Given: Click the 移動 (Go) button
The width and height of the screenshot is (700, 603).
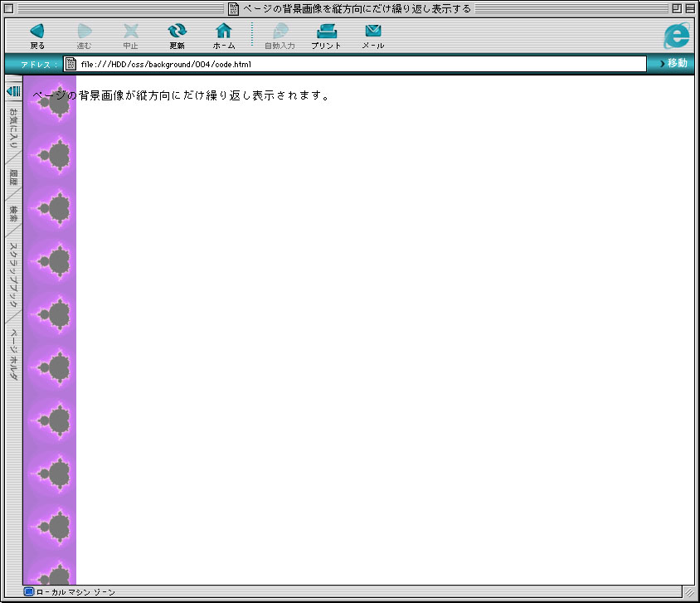Looking at the screenshot, I should click(673, 64).
